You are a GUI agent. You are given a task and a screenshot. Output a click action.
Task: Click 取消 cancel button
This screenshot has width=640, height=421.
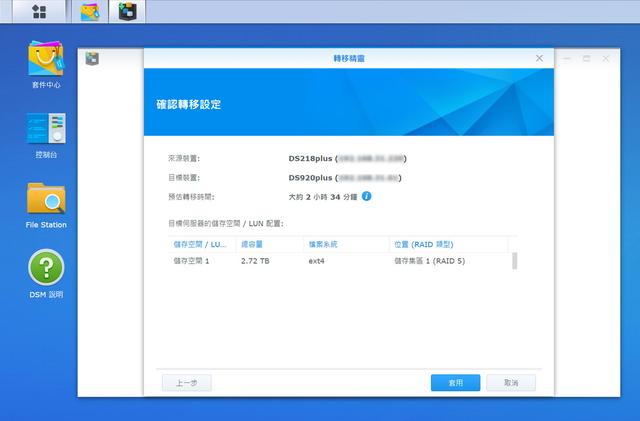click(x=511, y=383)
